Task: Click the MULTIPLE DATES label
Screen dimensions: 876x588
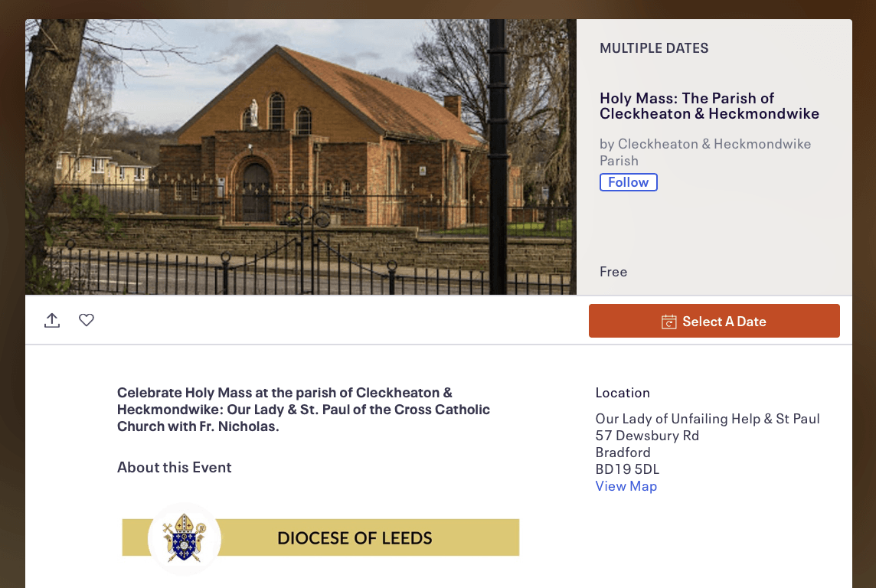Action: pos(654,48)
